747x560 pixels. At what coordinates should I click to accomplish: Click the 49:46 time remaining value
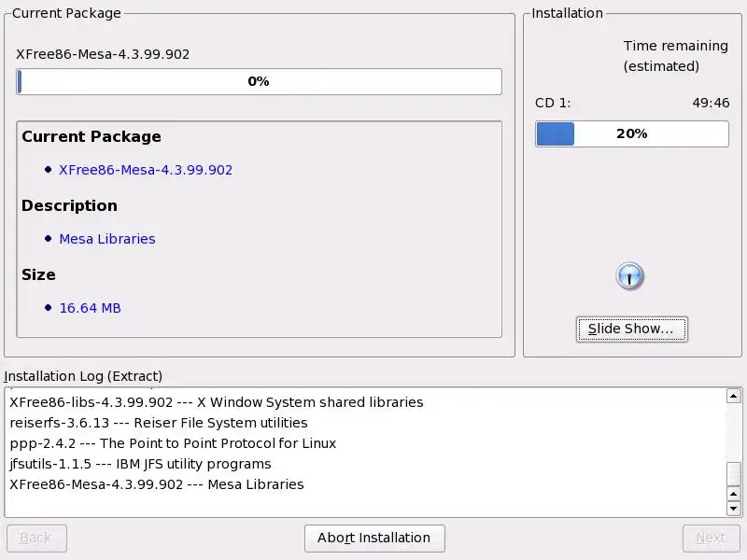[x=711, y=103]
